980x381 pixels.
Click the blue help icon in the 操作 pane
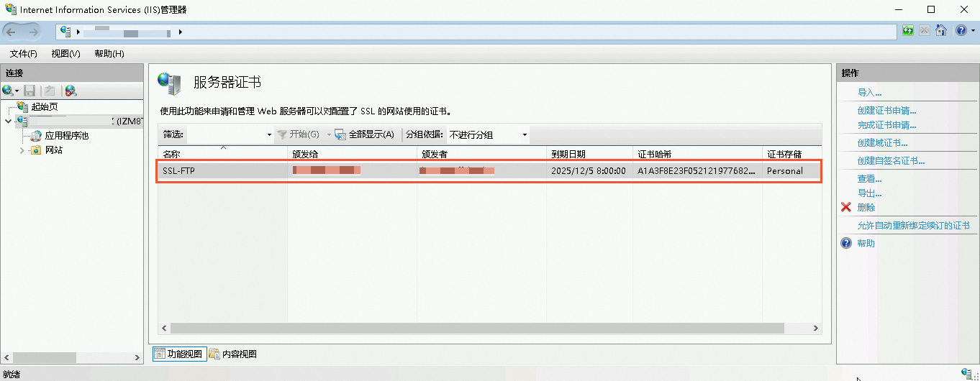click(846, 243)
